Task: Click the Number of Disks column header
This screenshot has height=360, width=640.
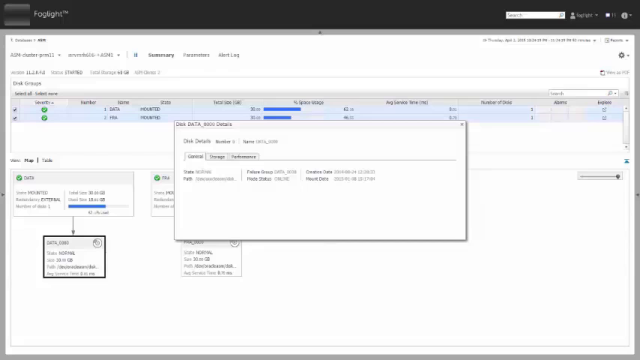Action: [x=496, y=102]
